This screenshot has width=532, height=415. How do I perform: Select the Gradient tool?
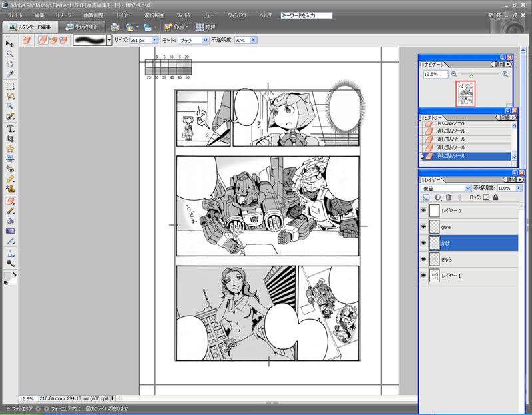(10, 231)
